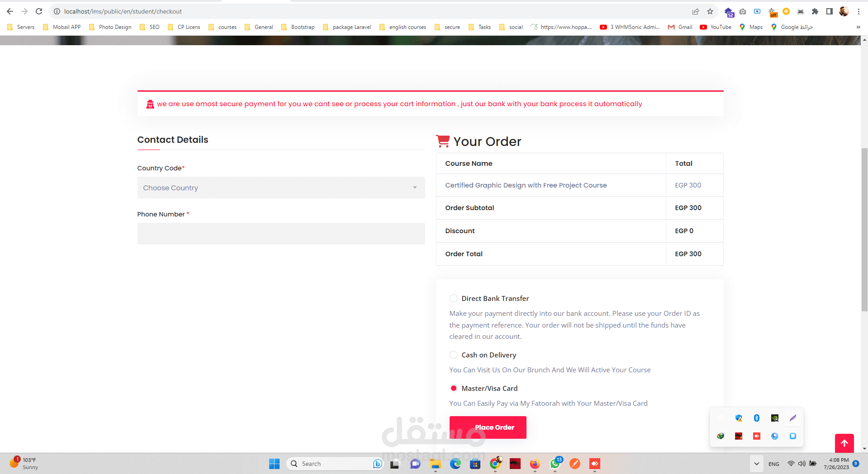Click the Order Subtotal label
Screen dimensions: 868x474
[x=470, y=208]
